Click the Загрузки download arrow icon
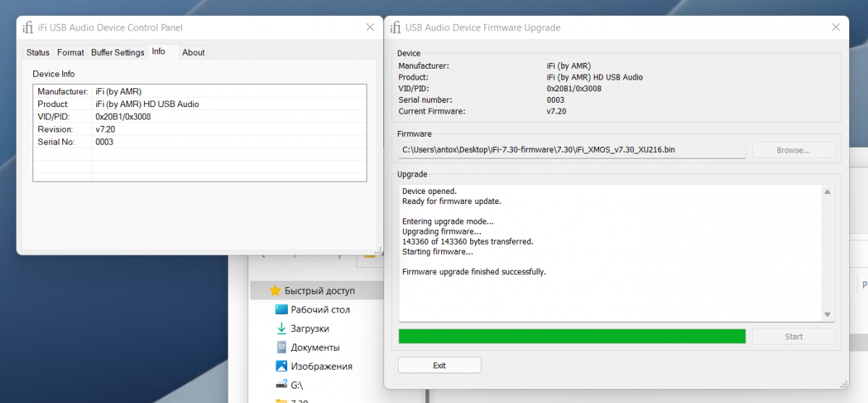This screenshot has width=868, height=403. coord(281,328)
